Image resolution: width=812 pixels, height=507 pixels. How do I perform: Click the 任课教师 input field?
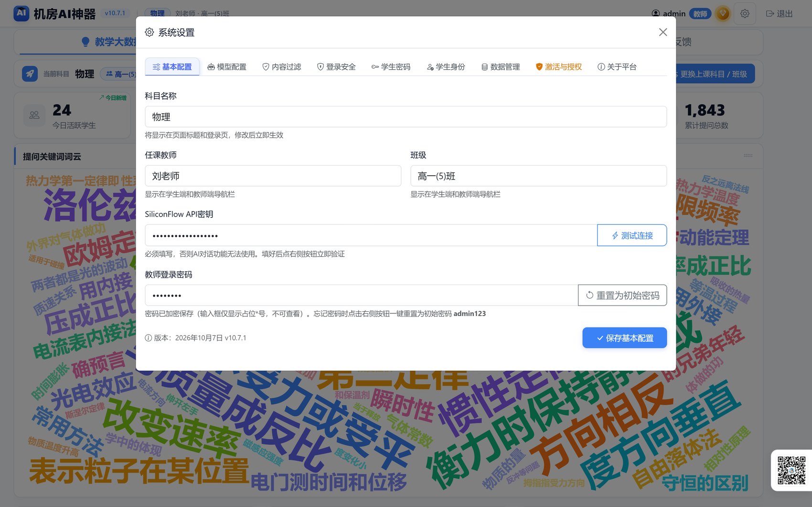click(x=273, y=176)
